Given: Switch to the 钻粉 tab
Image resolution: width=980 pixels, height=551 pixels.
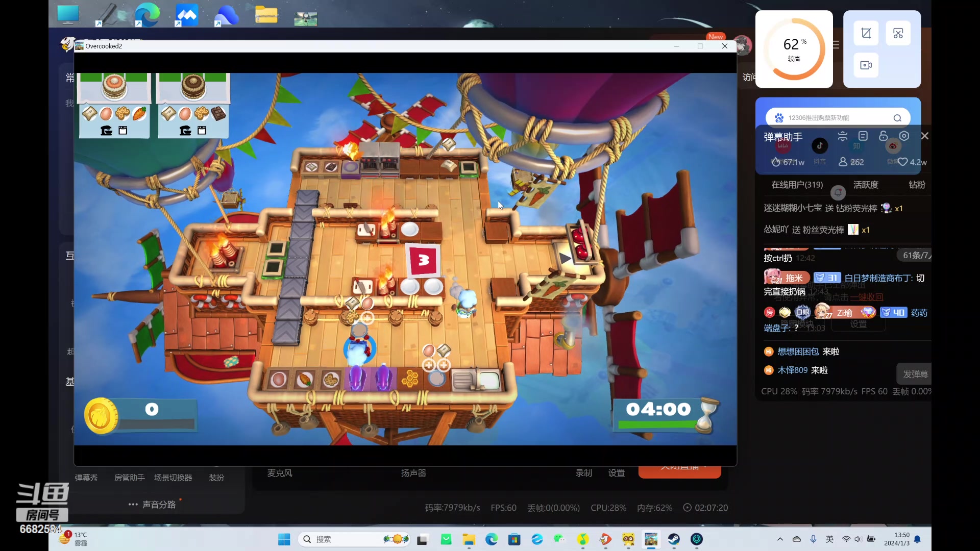Looking at the screenshot, I should click(x=917, y=185).
